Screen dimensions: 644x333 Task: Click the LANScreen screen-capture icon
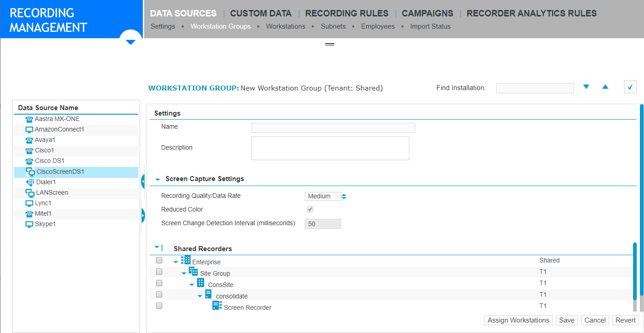29,192
